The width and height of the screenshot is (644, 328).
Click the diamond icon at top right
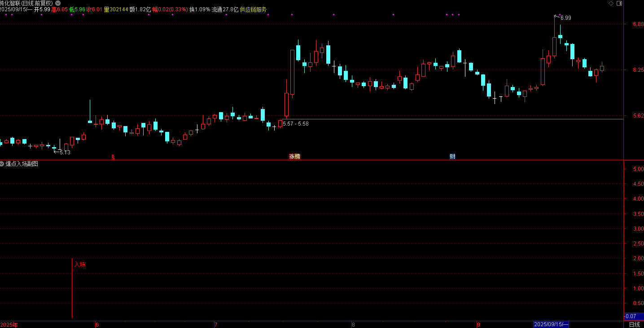point(610,3)
